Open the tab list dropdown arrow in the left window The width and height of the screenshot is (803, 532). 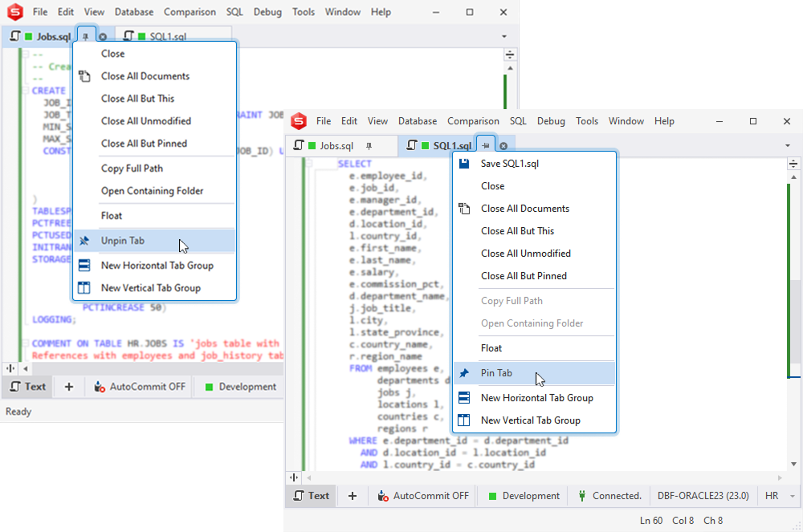504,36
